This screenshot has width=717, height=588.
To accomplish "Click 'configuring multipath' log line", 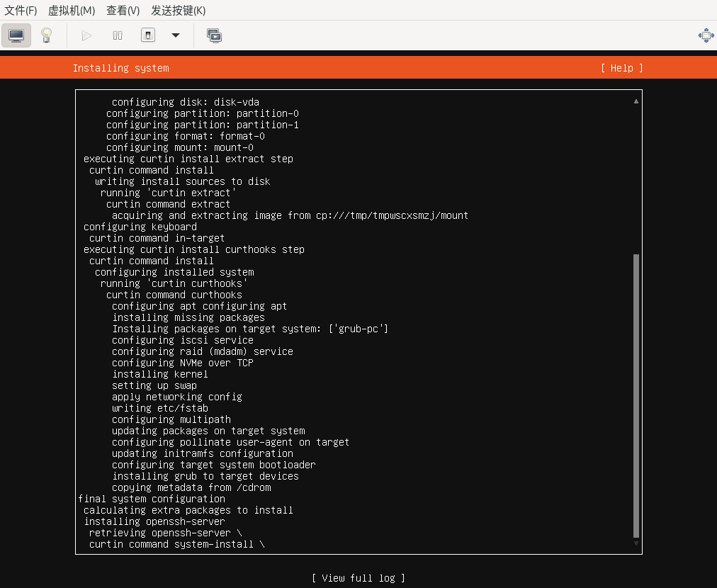I will (171, 419).
